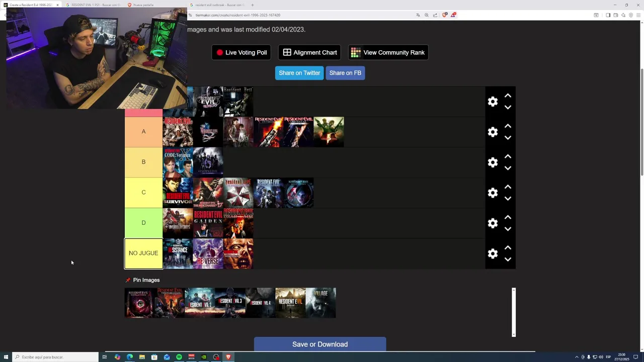644x362 pixels.
Task: Click the Pin Images list scrollbar
Action: point(514,312)
